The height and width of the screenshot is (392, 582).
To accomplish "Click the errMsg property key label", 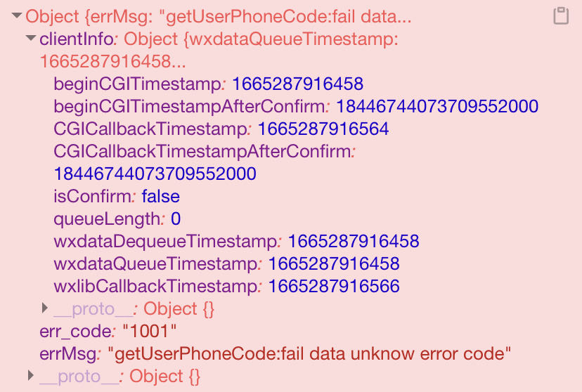I will coord(68,354).
